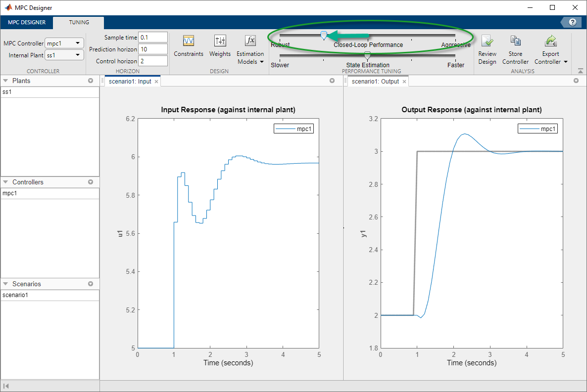The height and width of the screenshot is (392, 587).
Task: Collapse the Scenarios panel
Action: (x=5, y=284)
